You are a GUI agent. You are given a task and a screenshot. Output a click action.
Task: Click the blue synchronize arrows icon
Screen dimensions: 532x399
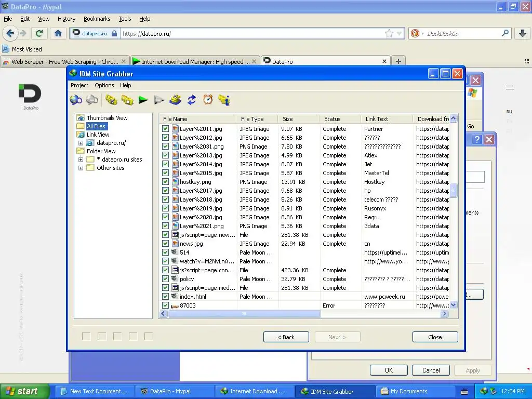pos(192,100)
